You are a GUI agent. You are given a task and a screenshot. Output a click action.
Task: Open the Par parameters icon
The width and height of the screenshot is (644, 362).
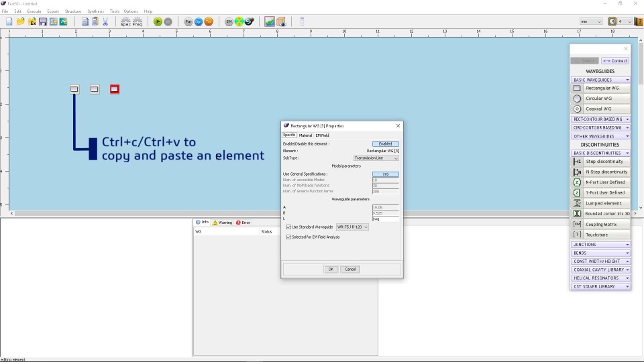click(x=189, y=21)
